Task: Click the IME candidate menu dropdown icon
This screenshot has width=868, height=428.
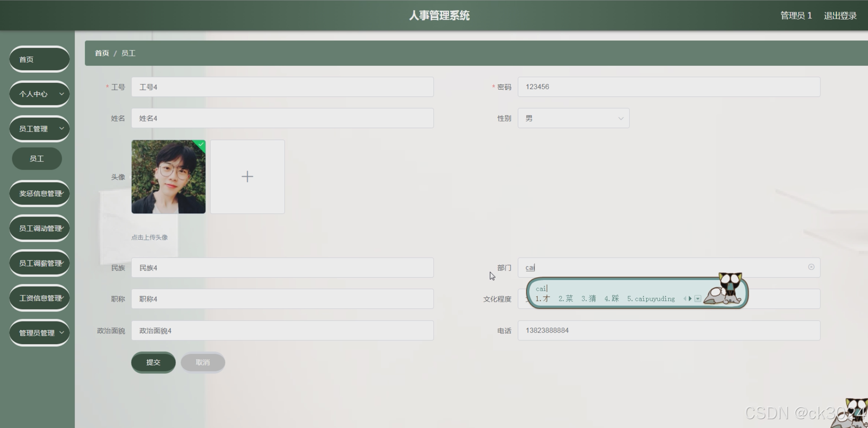Action: click(x=698, y=299)
